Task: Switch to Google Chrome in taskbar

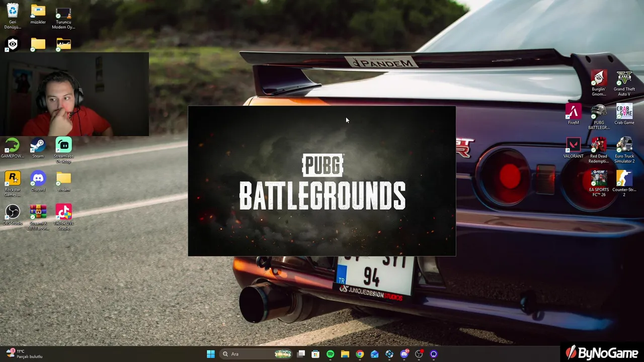Action: click(x=360, y=354)
